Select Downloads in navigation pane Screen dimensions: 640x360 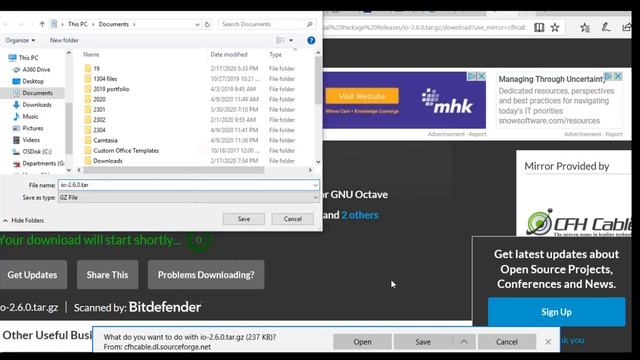37,105
